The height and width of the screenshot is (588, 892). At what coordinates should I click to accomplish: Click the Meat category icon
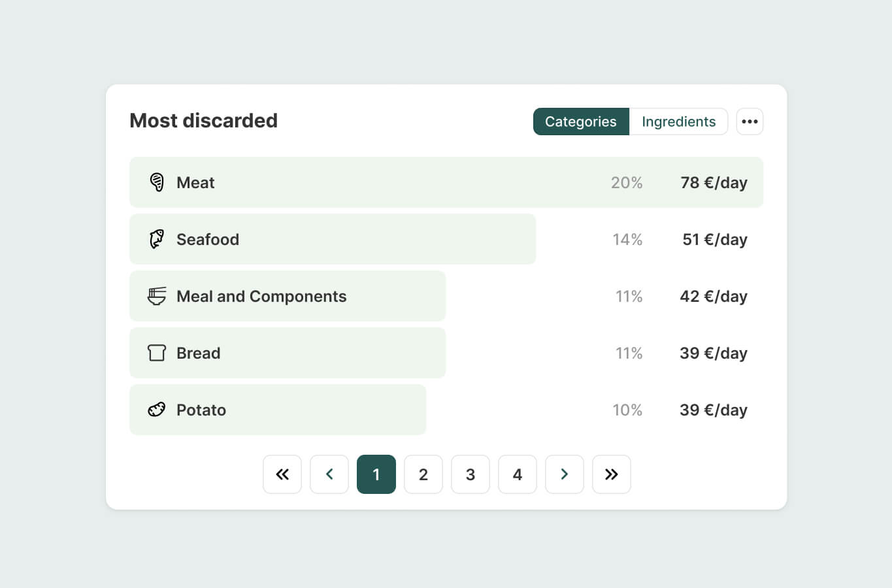point(157,182)
